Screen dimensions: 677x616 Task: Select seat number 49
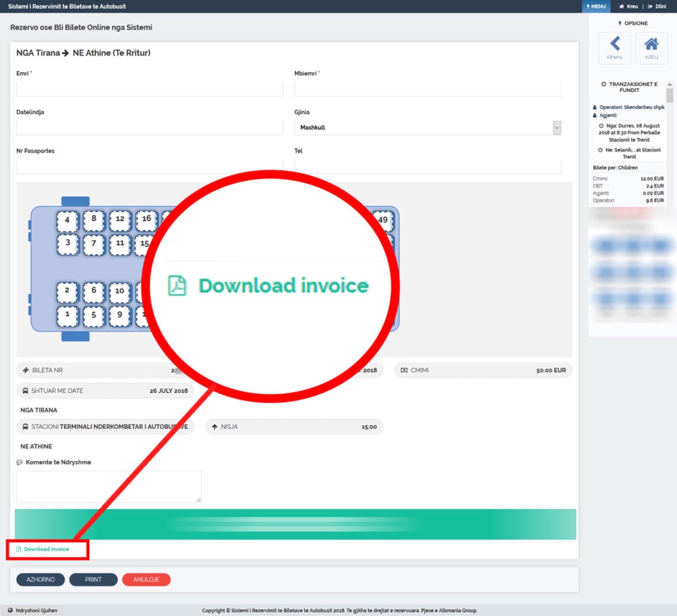pos(383,220)
